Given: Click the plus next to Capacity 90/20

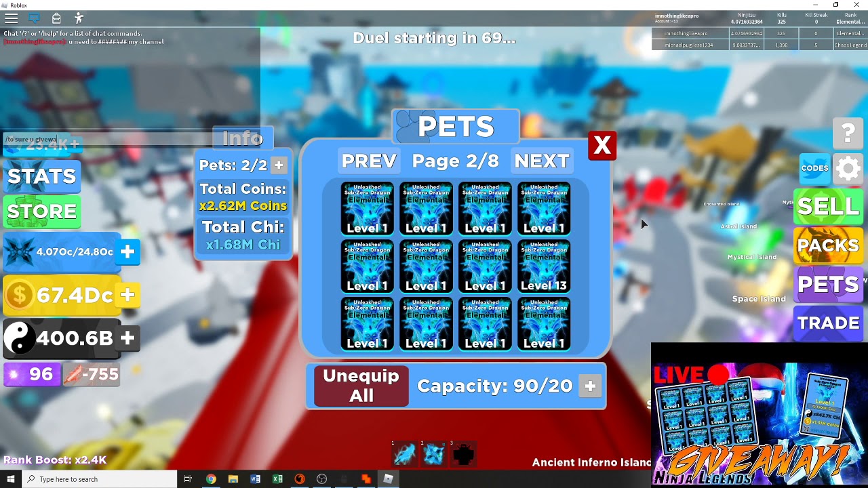Looking at the screenshot, I should (590, 386).
